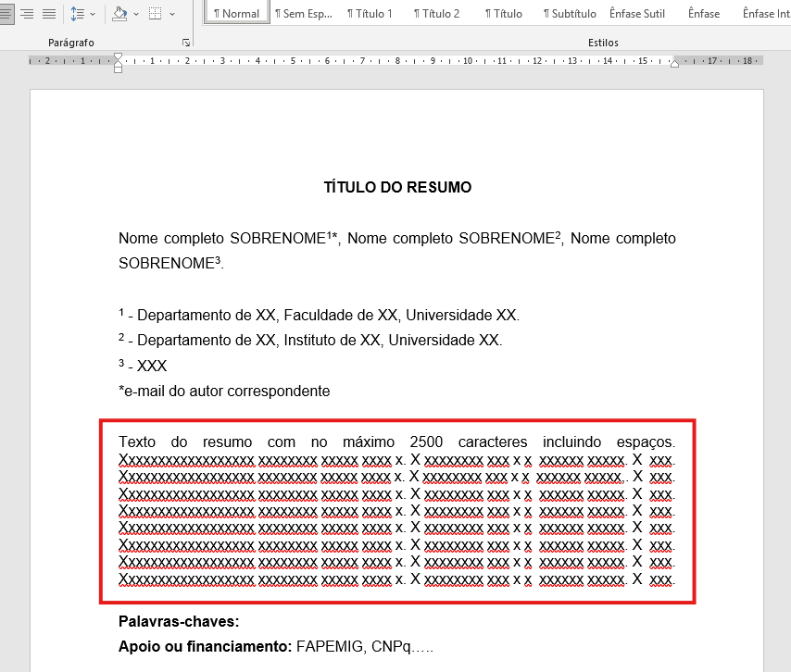Select the Título 1 style
This screenshot has height=672, width=791.
pos(370,14)
